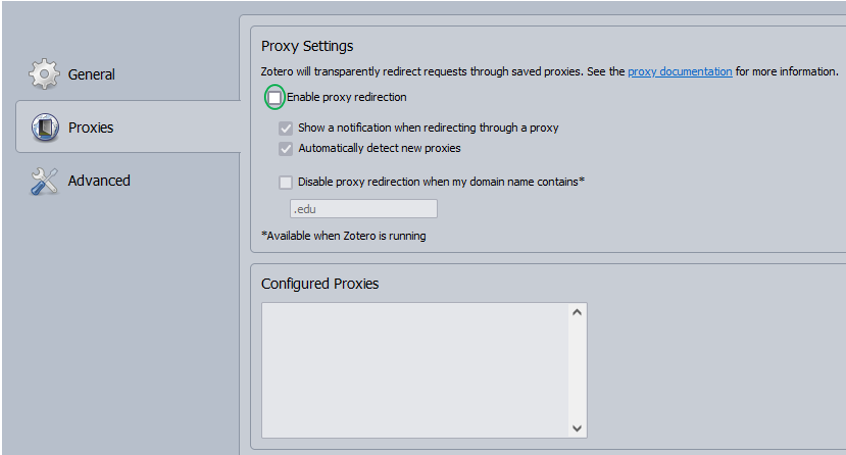Click the 'Enable proxy redirection' label text

point(347,98)
